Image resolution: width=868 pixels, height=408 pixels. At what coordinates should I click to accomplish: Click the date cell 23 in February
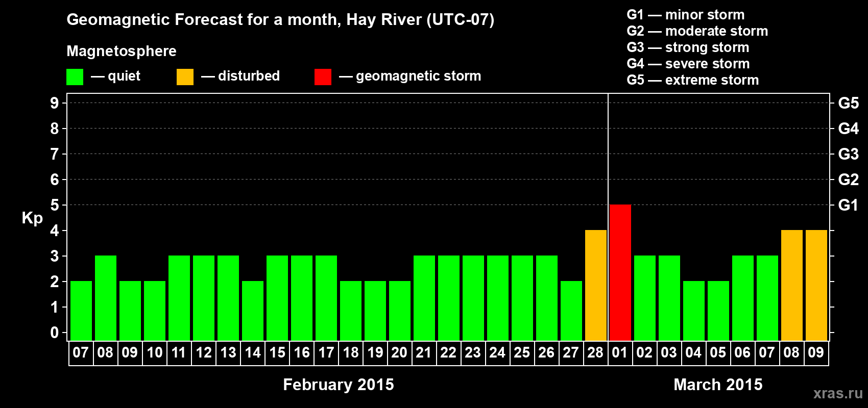point(473,353)
